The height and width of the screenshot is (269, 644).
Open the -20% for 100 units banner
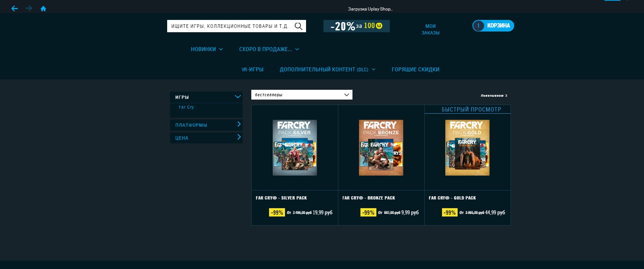[356, 26]
